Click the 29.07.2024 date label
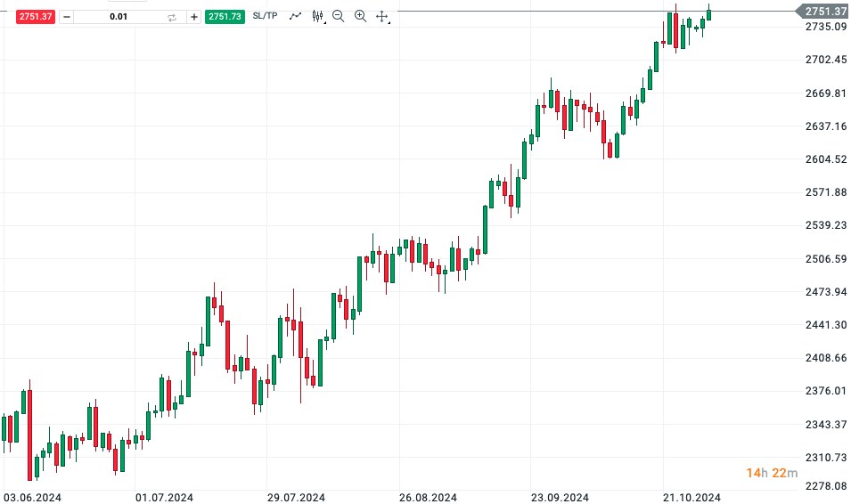Image resolution: width=851 pixels, height=504 pixels. click(x=297, y=498)
